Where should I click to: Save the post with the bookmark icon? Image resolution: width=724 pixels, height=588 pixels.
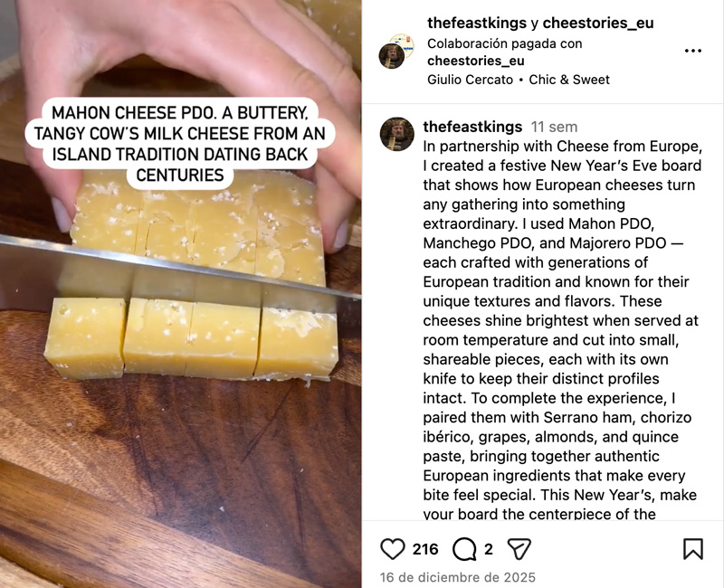pos(692,549)
